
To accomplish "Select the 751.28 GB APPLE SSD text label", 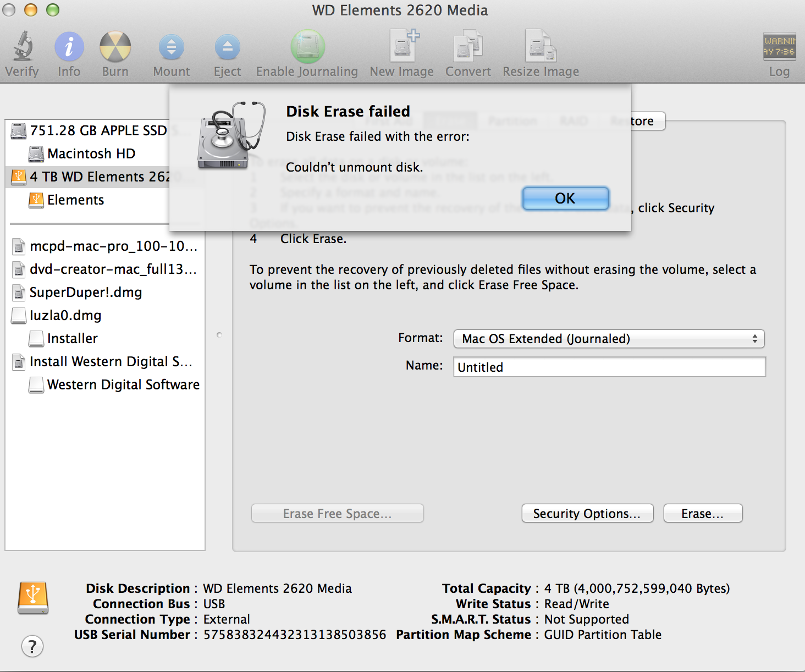I will coord(98,130).
